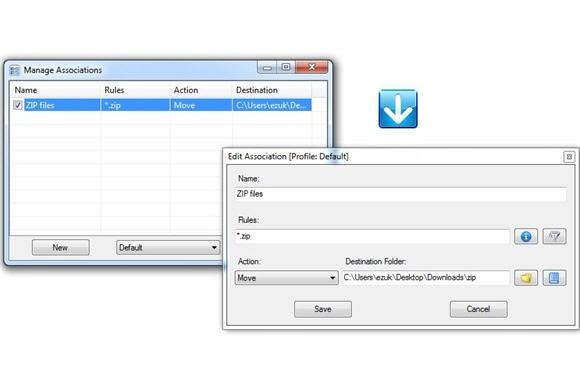Click the blue download arrow logo
Screen dimensions: 580x388
point(398,109)
